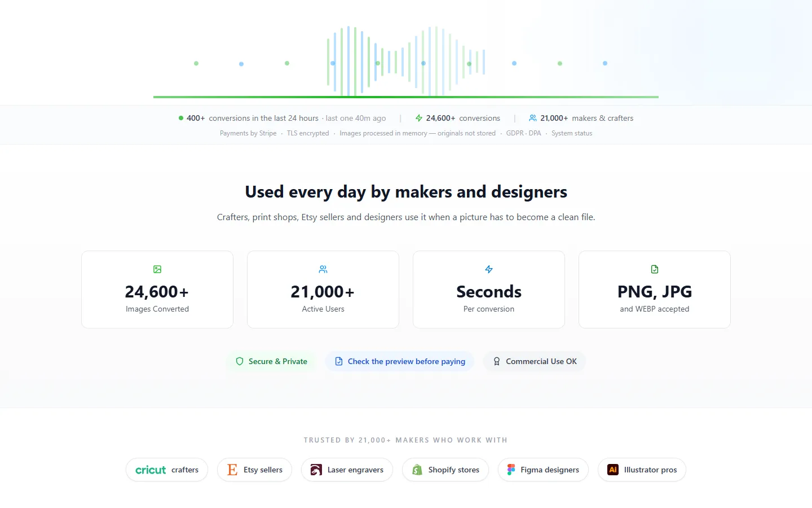This screenshot has width=812, height=508.
Task: Click the lightning icon above Seconds
Action: [x=489, y=269]
